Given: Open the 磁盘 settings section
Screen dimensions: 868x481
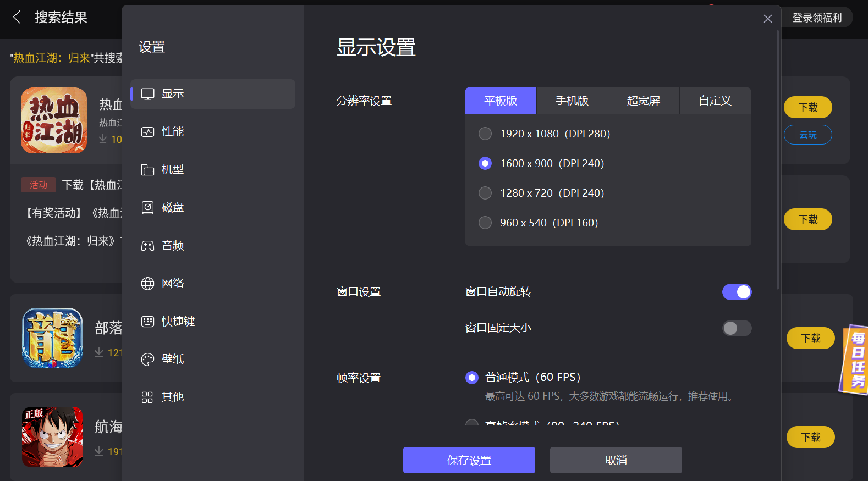Looking at the screenshot, I should pyautogui.click(x=213, y=208).
